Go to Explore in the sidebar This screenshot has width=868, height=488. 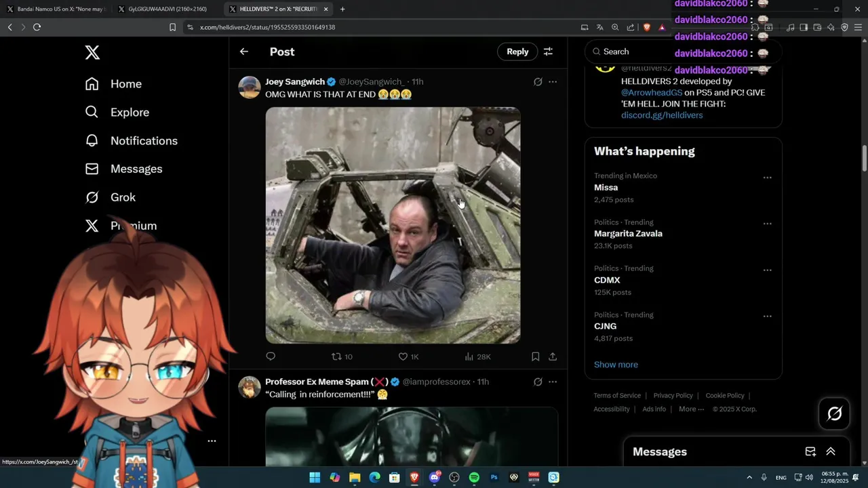(117, 113)
